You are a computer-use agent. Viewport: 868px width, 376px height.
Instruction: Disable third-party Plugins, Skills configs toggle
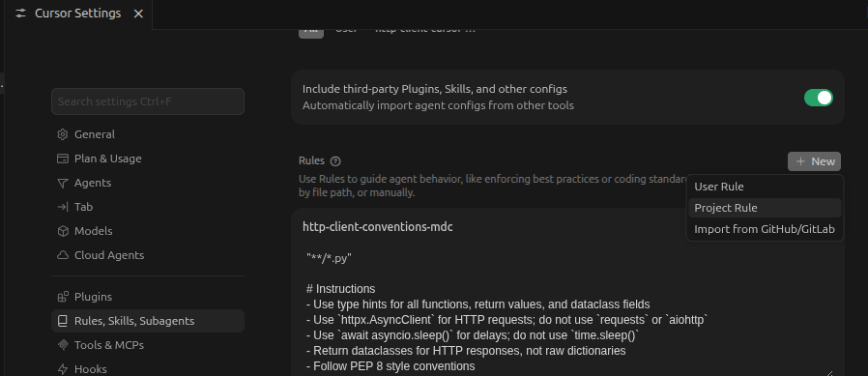[x=818, y=98]
